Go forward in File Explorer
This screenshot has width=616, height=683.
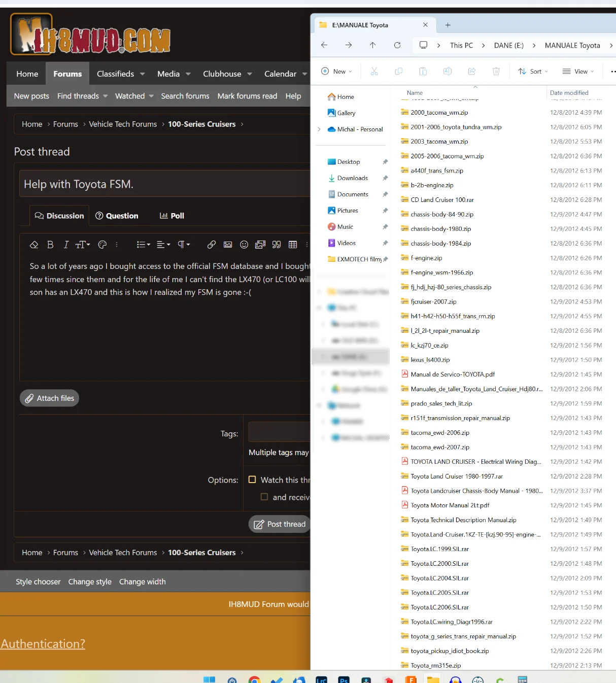349,45
